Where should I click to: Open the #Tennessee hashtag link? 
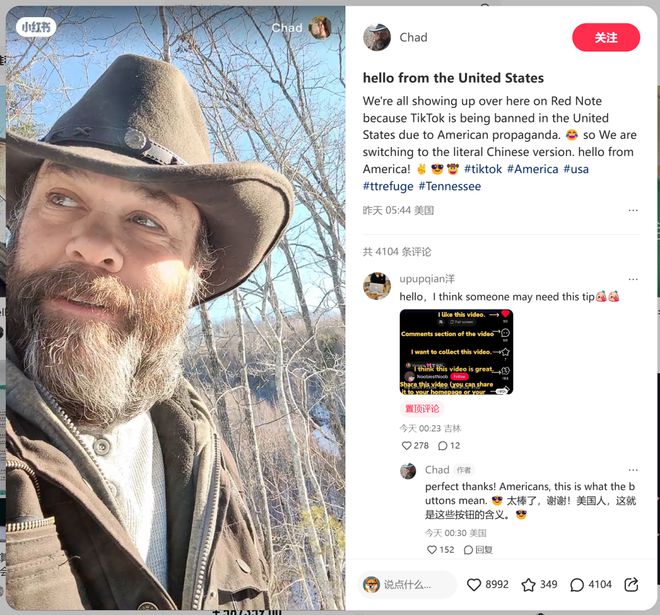450,186
